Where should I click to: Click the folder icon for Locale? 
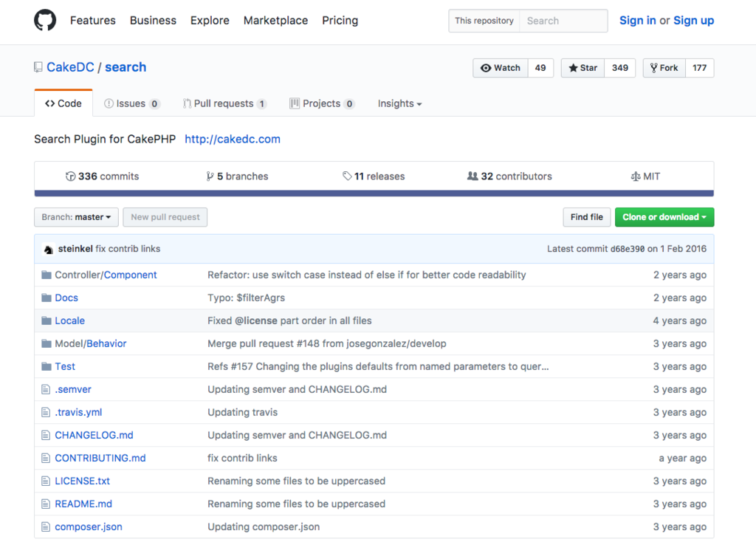[47, 320]
